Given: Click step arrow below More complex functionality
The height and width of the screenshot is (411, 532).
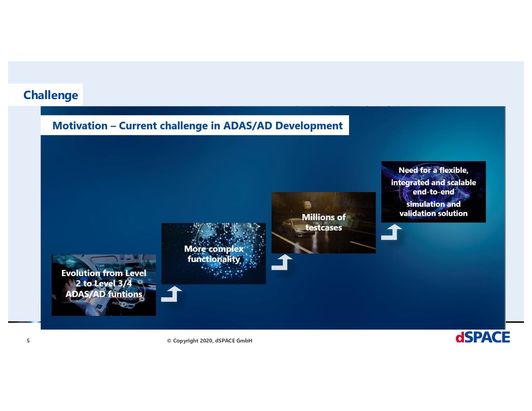Looking at the screenshot, I should pyautogui.click(x=172, y=294).
